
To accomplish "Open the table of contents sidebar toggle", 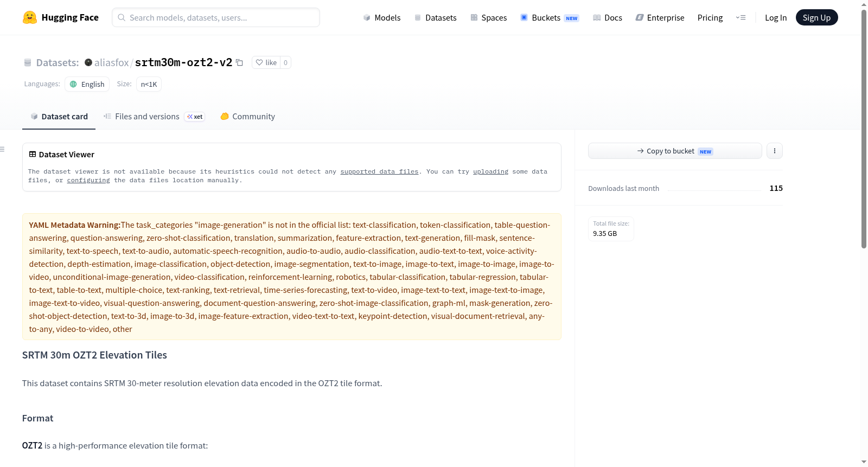I will point(2,149).
